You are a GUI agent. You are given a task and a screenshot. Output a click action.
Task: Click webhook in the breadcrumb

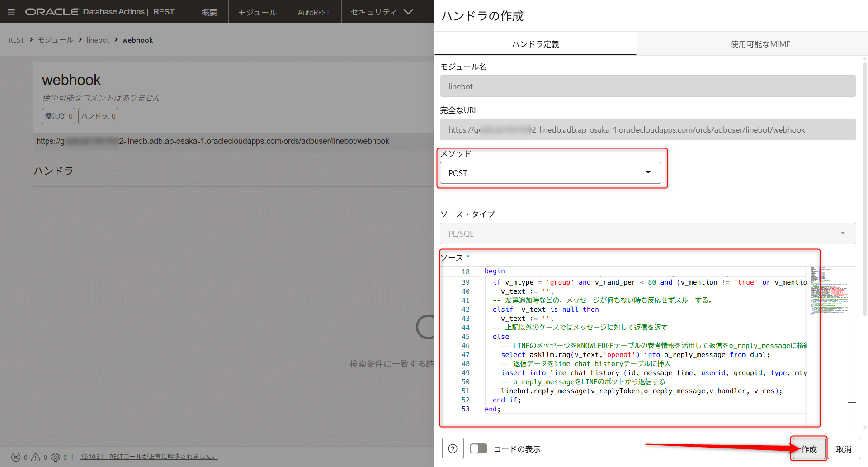point(137,40)
